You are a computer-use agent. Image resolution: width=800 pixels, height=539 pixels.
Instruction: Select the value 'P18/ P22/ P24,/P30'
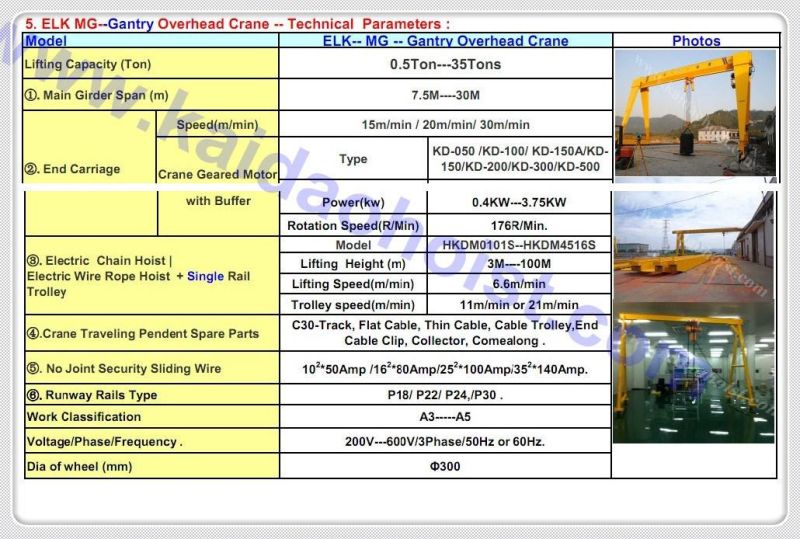pyautogui.click(x=445, y=395)
